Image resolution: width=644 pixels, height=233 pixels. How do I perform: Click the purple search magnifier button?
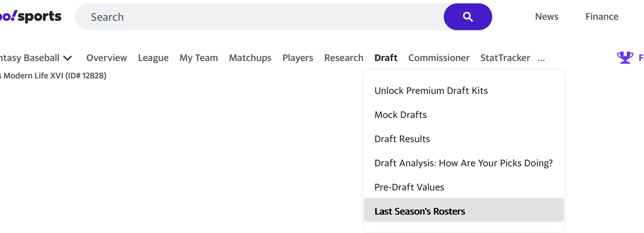click(467, 17)
